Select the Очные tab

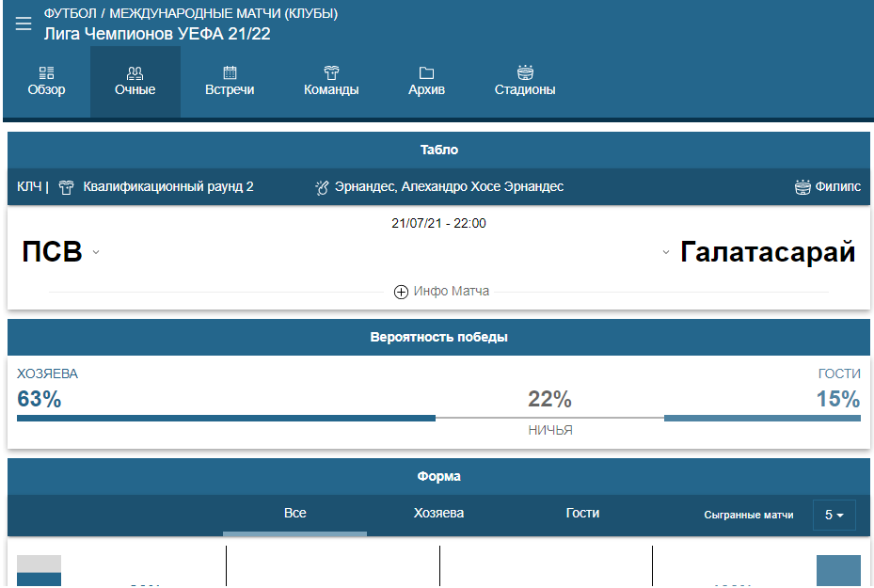click(x=135, y=82)
